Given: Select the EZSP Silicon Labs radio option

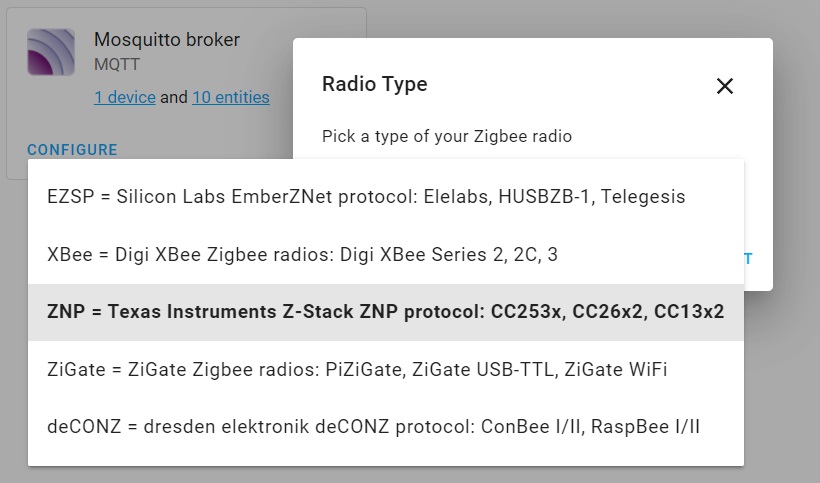Looking at the screenshot, I should click(x=386, y=197).
